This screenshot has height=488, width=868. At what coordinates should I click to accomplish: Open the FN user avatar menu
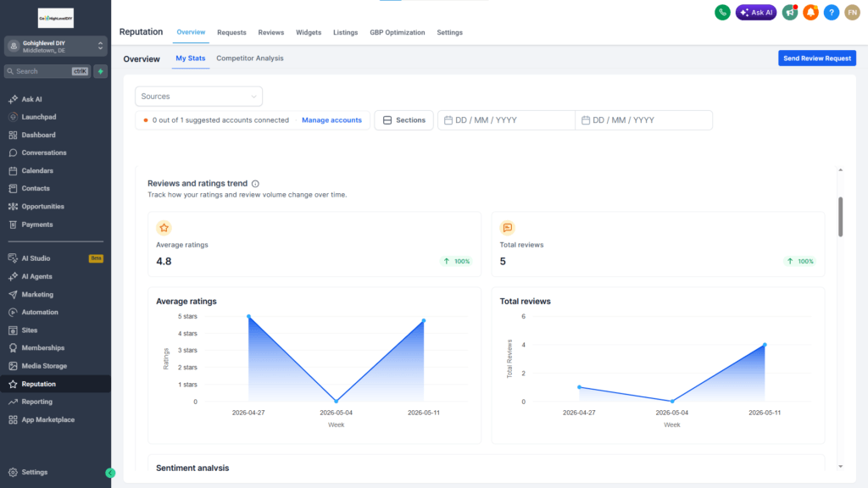852,12
